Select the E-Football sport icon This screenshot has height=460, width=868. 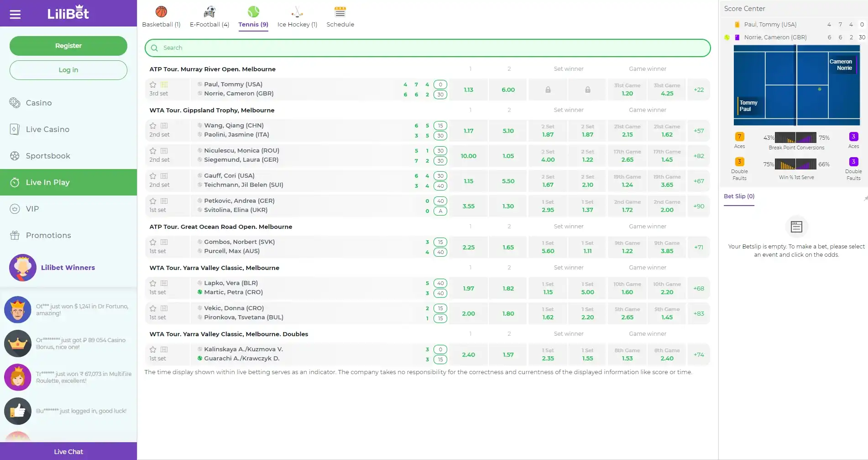pos(209,12)
